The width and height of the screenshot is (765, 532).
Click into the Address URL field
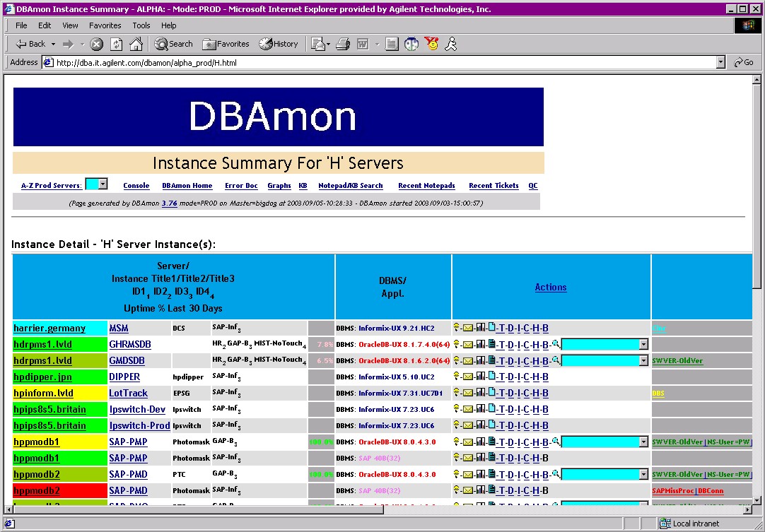[x=378, y=62]
